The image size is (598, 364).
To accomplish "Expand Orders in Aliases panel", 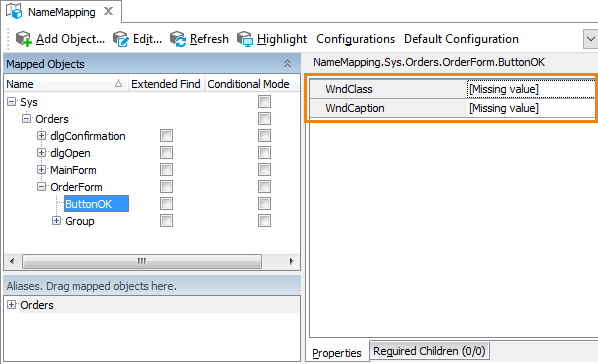I will (11, 304).
